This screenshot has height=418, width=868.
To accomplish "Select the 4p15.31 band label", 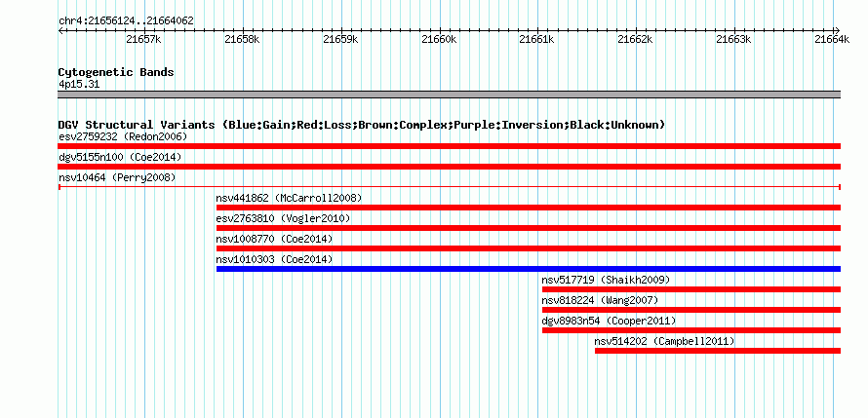I will click(x=79, y=85).
